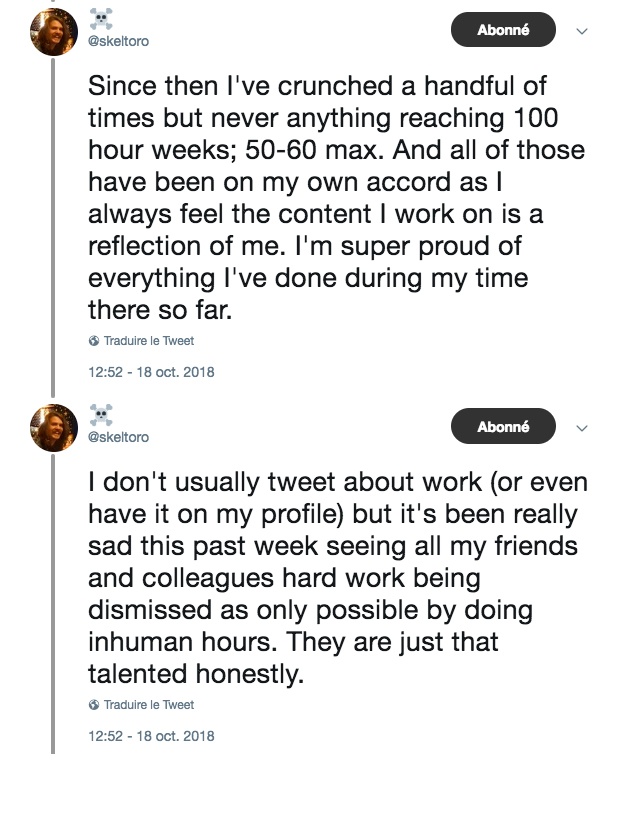Click the skull emoji name on second tweet
The width and height of the screenshot is (625, 840).
pyautogui.click(x=102, y=415)
